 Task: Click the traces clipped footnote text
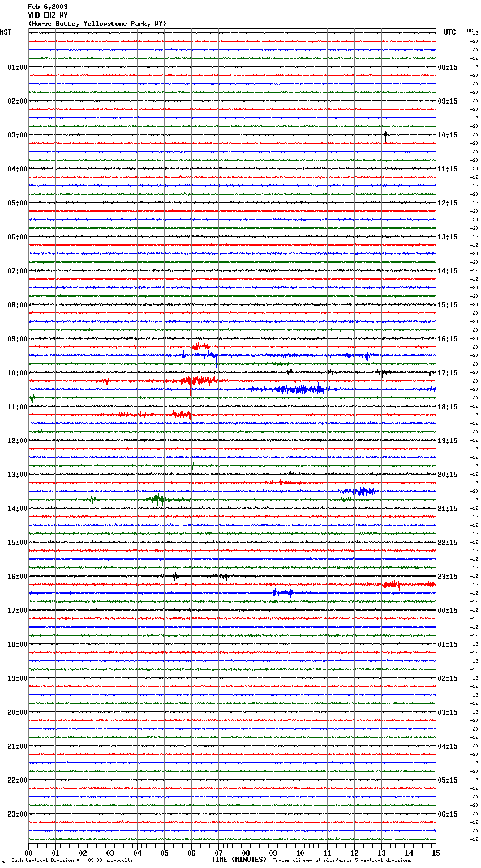click(x=342, y=861)
